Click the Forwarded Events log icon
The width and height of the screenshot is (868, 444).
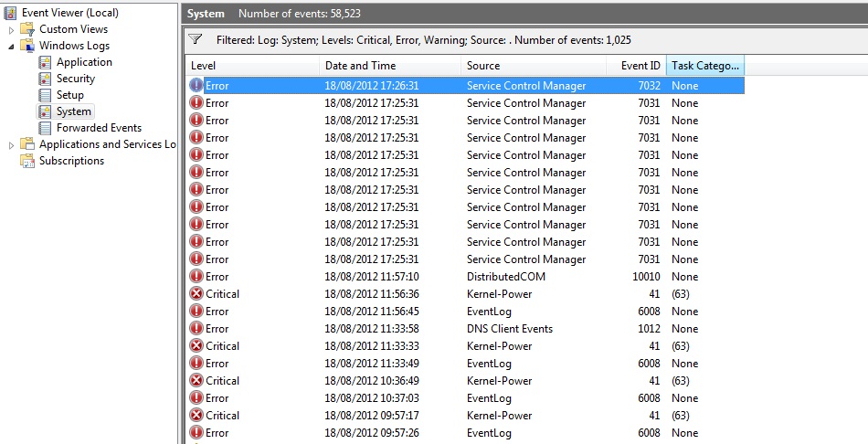click(x=45, y=128)
